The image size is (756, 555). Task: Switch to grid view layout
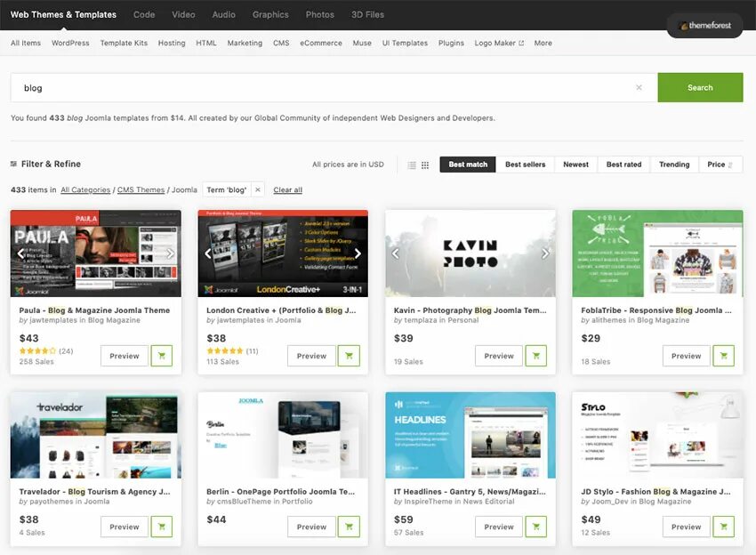click(x=425, y=165)
